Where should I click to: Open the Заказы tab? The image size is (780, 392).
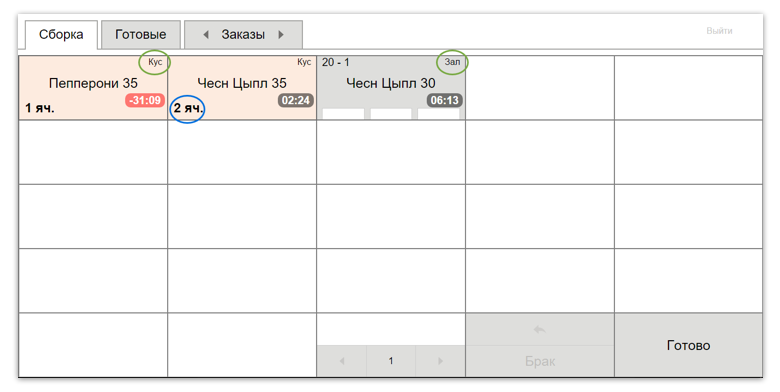tap(243, 34)
